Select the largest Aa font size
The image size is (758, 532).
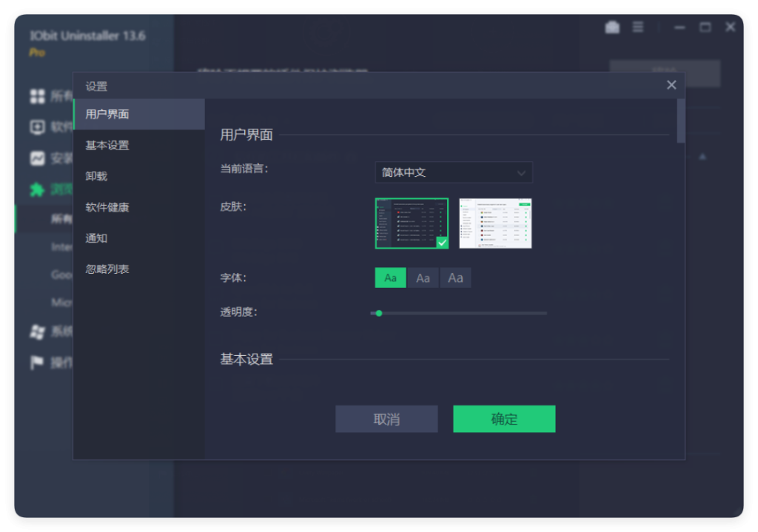pyautogui.click(x=455, y=277)
